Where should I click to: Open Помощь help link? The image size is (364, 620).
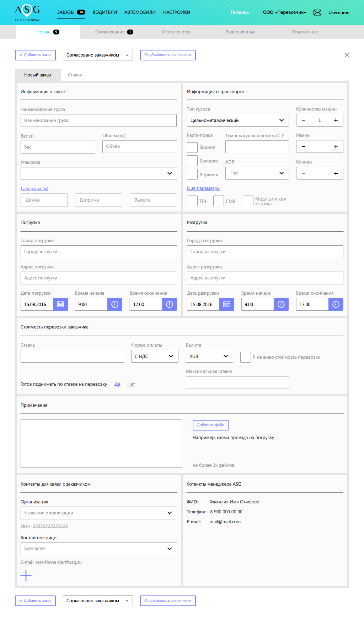[240, 12]
